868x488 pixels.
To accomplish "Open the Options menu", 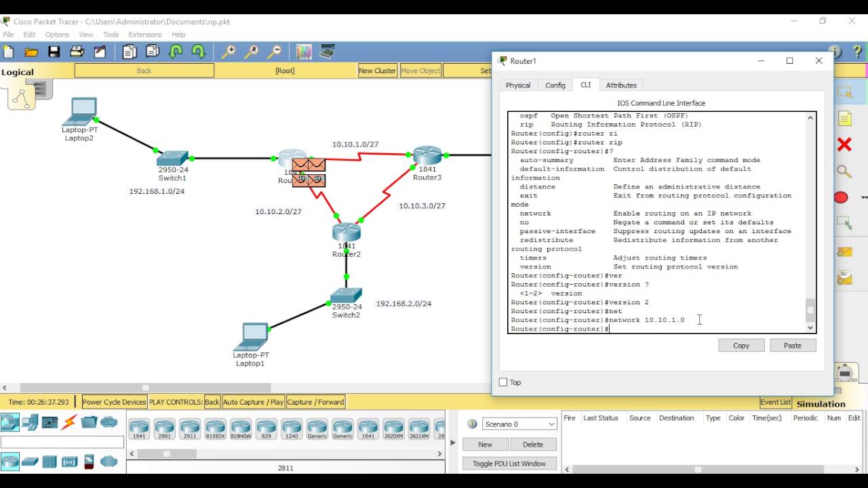I will tap(57, 35).
